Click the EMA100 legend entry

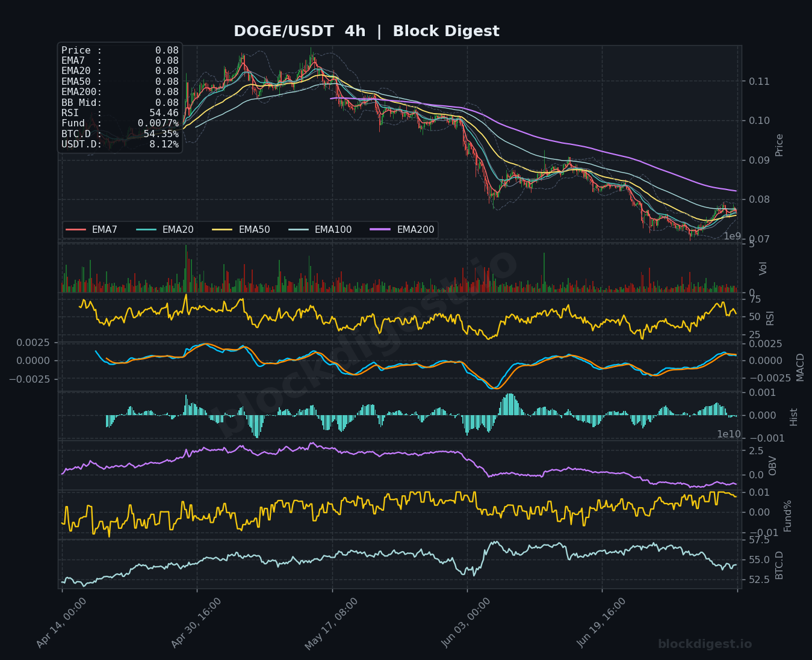click(x=320, y=230)
